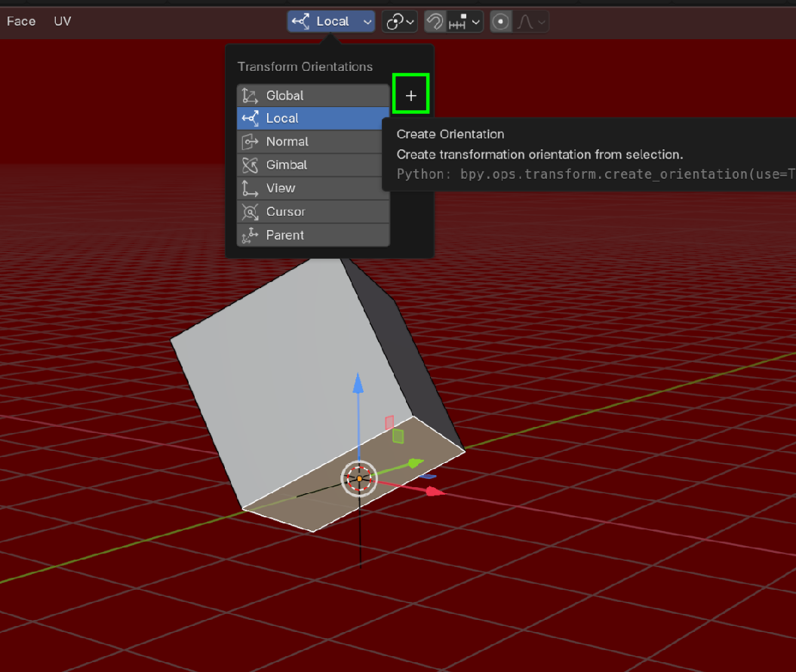Select the Local orientation
796x672 pixels.
coord(313,118)
